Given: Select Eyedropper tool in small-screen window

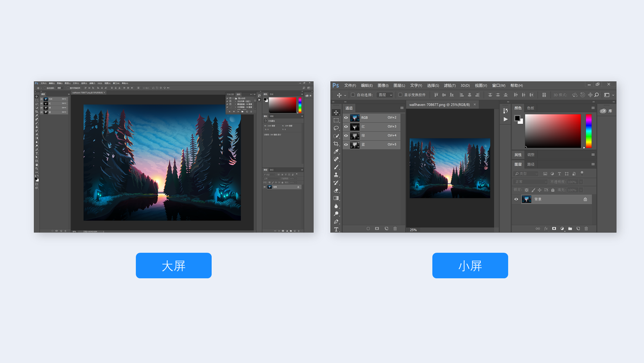Looking at the screenshot, I should [337, 151].
